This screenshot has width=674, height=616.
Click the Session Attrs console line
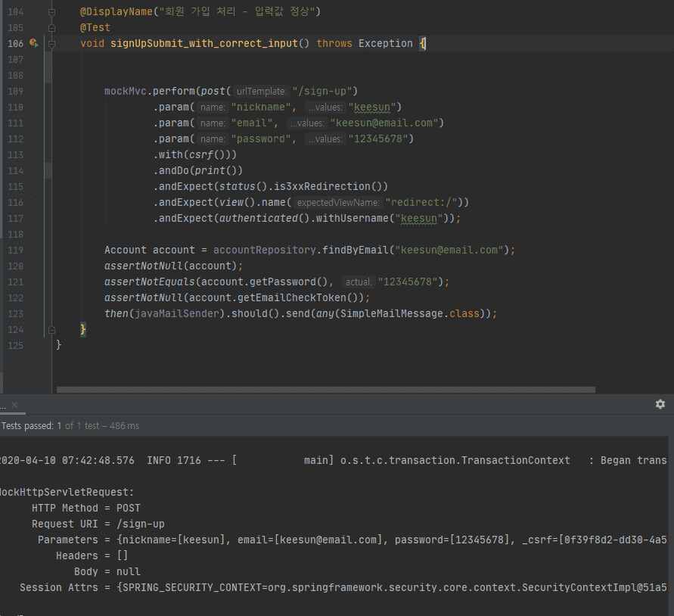(343, 587)
